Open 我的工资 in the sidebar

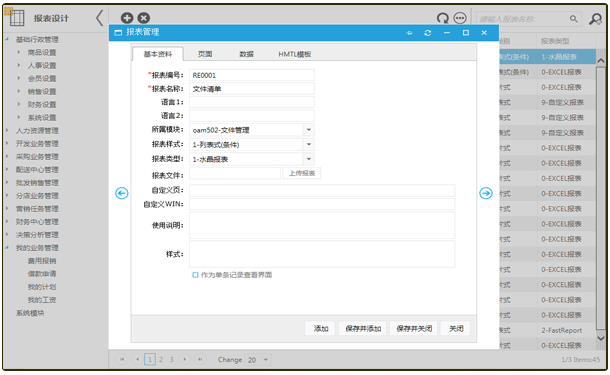(42, 300)
